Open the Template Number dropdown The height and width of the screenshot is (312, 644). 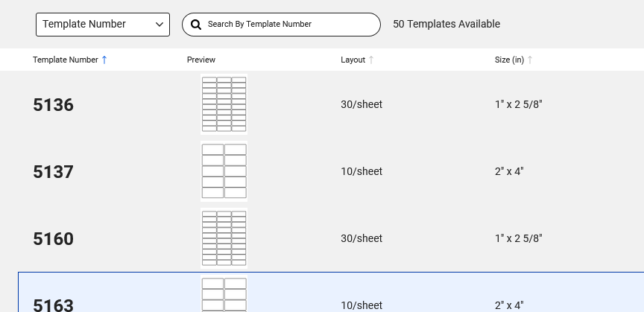pyautogui.click(x=103, y=25)
